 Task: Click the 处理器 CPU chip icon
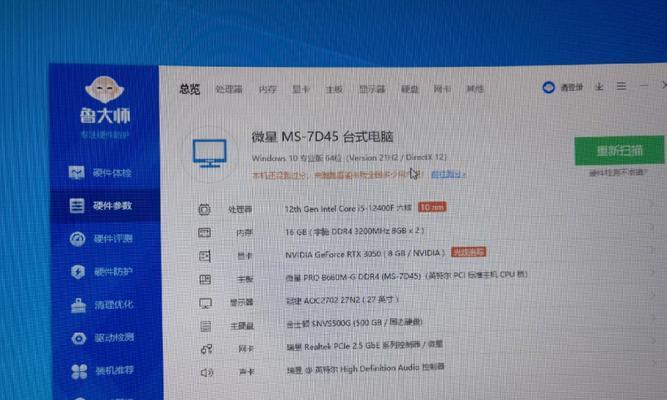click(204, 209)
